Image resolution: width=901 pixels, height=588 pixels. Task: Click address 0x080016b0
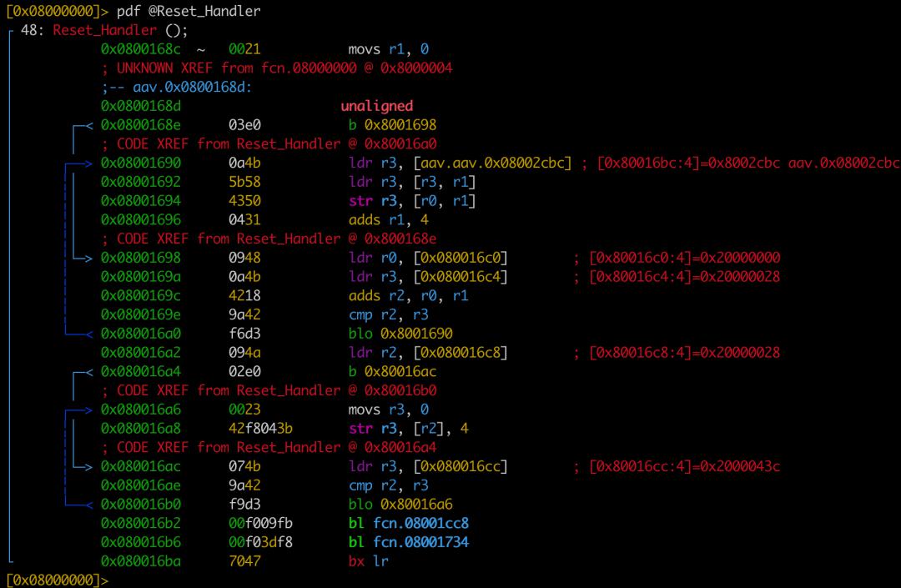140,504
